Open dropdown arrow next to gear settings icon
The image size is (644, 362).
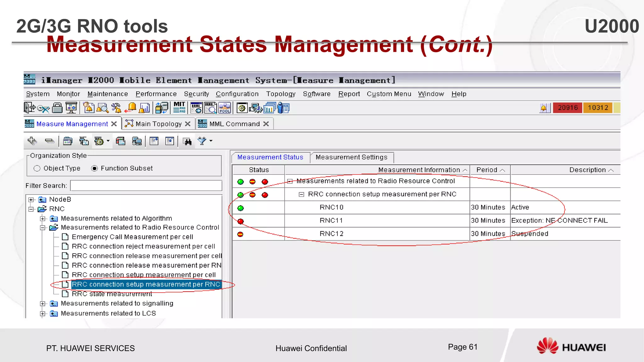pos(108,141)
